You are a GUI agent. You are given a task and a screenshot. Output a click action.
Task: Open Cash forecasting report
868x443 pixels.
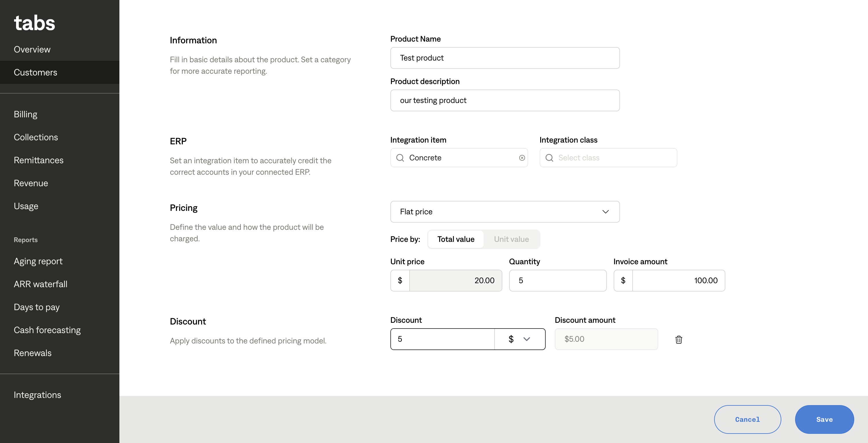(47, 330)
